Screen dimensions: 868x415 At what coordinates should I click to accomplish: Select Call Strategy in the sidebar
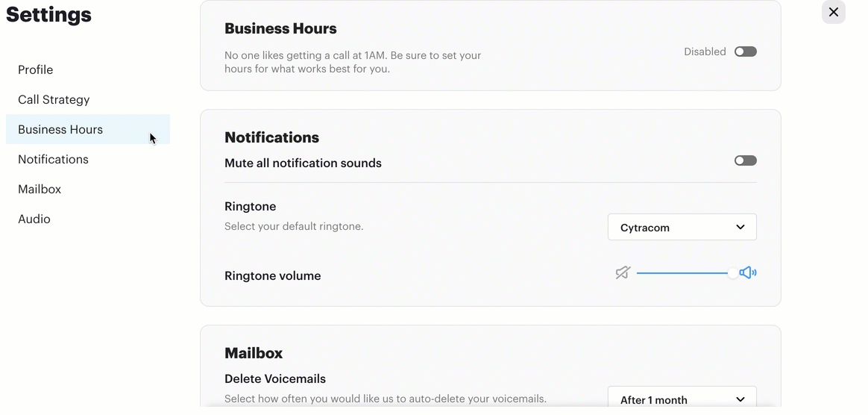pos(54,100)
